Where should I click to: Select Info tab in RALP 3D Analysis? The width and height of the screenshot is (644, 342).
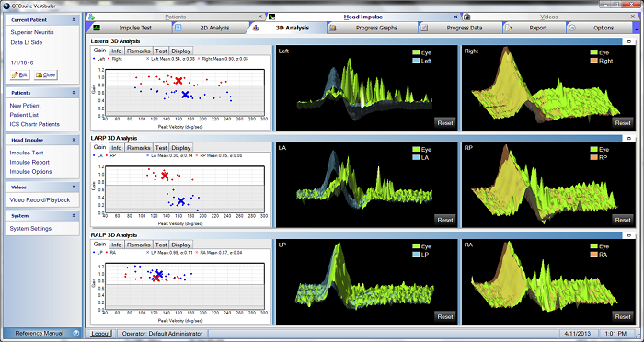tap(117, 245)
